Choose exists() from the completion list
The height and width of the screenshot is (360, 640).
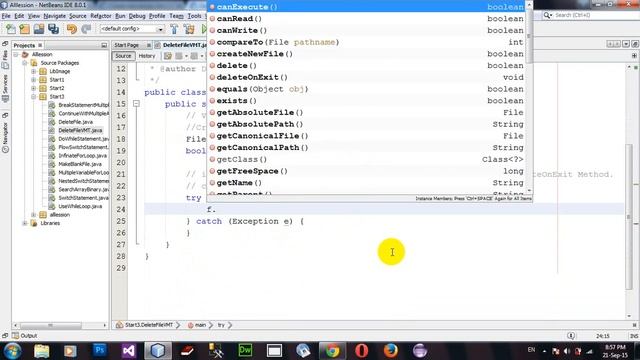coord(367,101)
